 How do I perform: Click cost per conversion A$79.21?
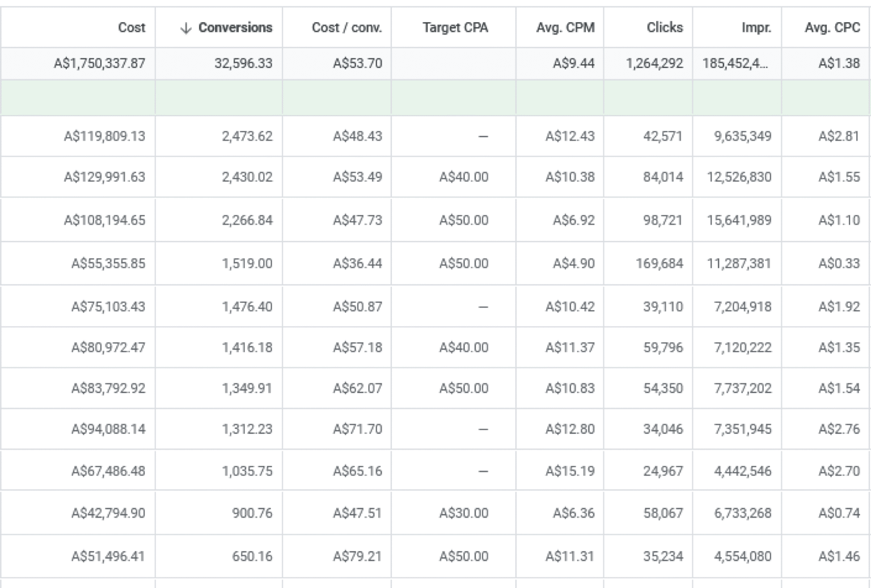357,556
